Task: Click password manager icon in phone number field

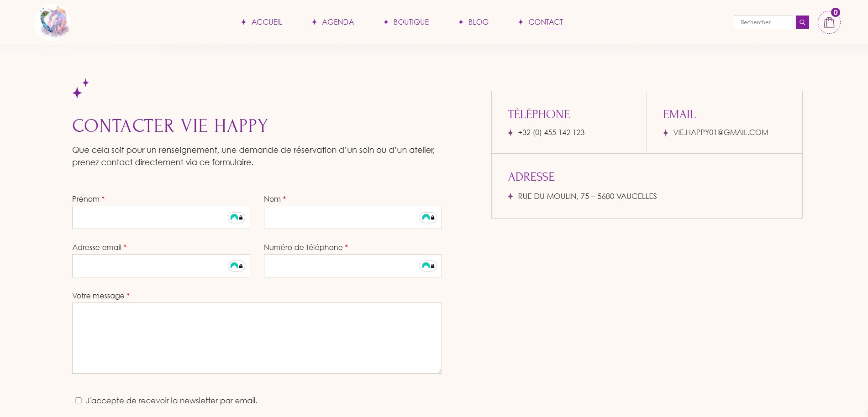Action: 428,266
